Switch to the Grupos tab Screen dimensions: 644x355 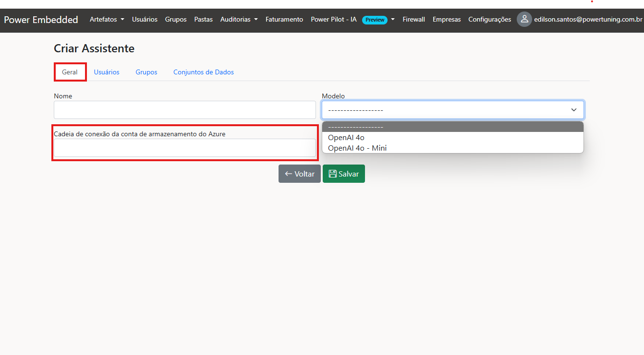click(146, 72)
